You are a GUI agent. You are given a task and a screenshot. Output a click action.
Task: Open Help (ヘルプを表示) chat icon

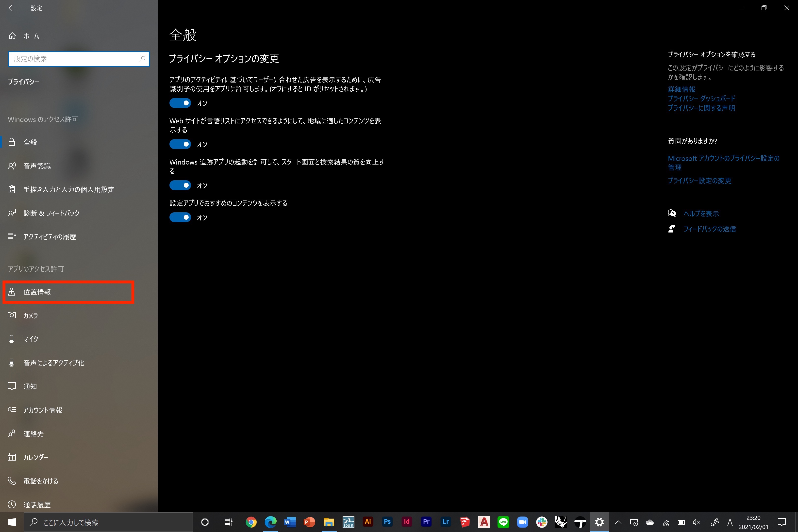click(x=671, y=213)
